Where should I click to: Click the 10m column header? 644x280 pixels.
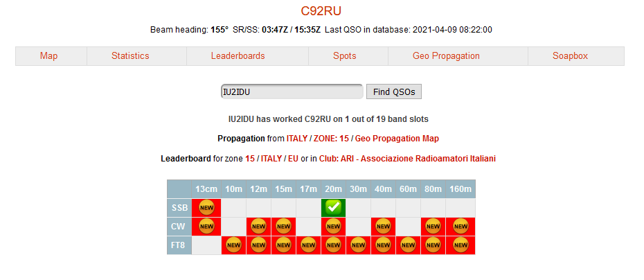coord(233,189)
